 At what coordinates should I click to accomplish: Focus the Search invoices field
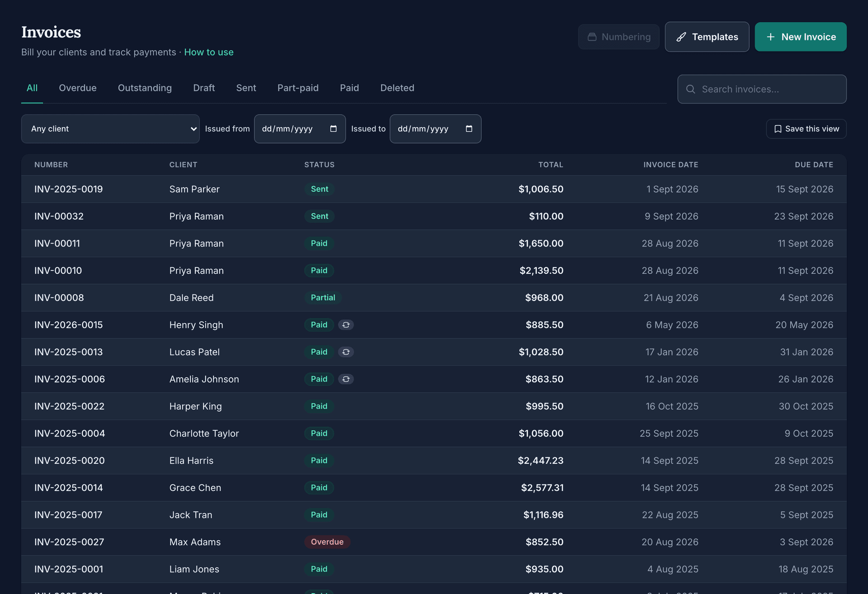point(762,89)
